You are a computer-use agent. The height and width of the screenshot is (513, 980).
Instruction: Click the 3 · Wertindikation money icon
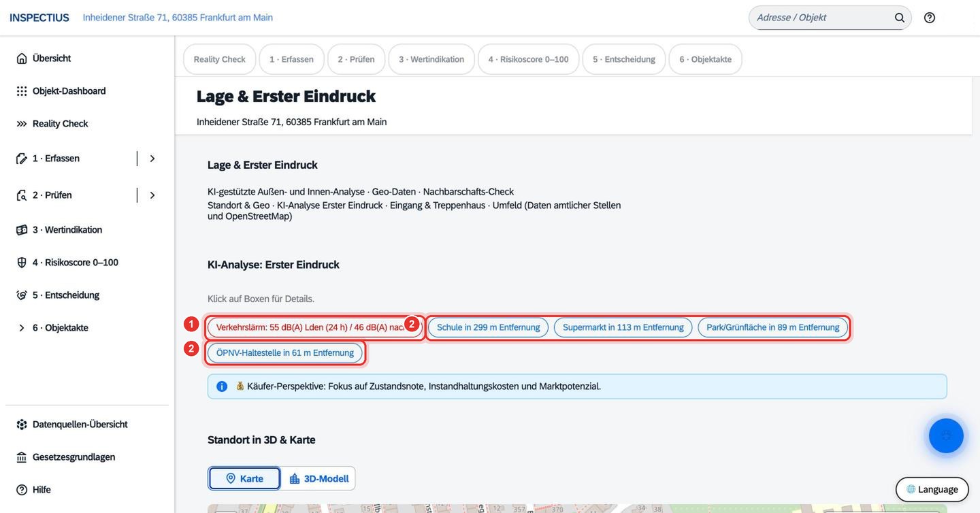pyautogui.click(x=22, y=230)
